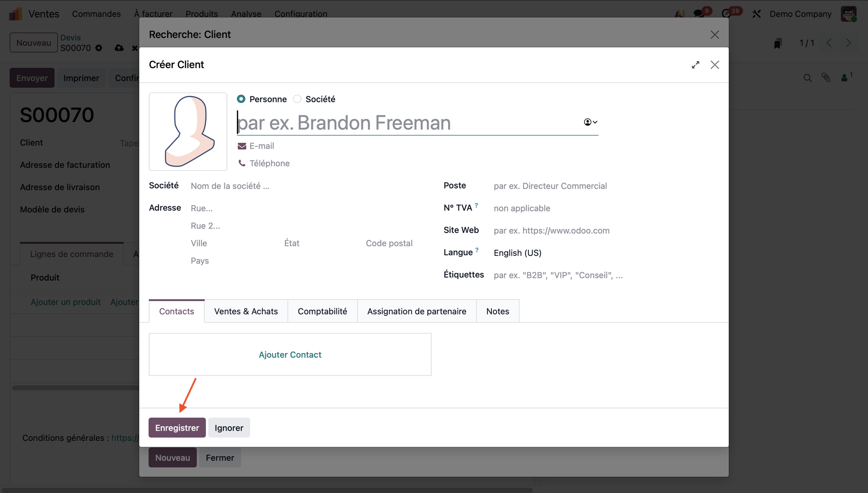Select the Personne radio button
868x493 pixels.
coord(241,99)
